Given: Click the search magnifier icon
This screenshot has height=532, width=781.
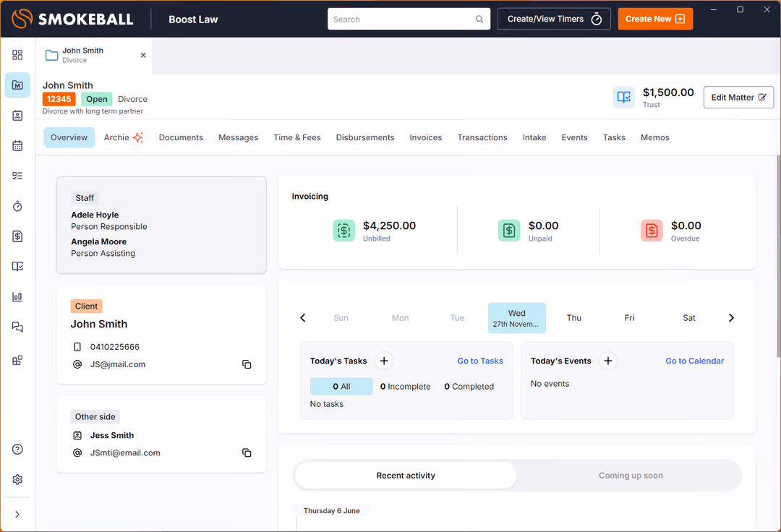Looking at the screenshot, I should click(x=479, y=19).
